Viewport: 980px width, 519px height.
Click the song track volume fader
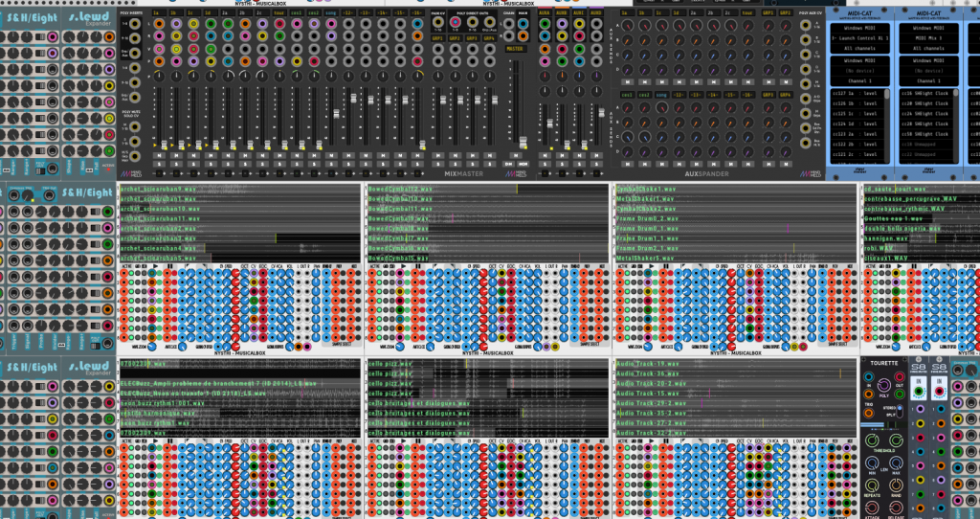click(336, 114)
